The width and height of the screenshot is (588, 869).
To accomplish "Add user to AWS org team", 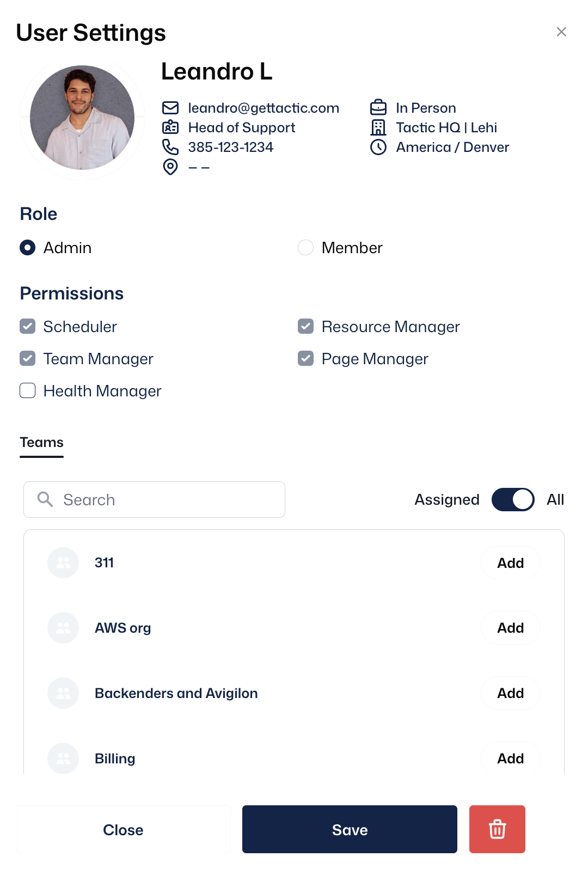I will (x=510, y=628).
